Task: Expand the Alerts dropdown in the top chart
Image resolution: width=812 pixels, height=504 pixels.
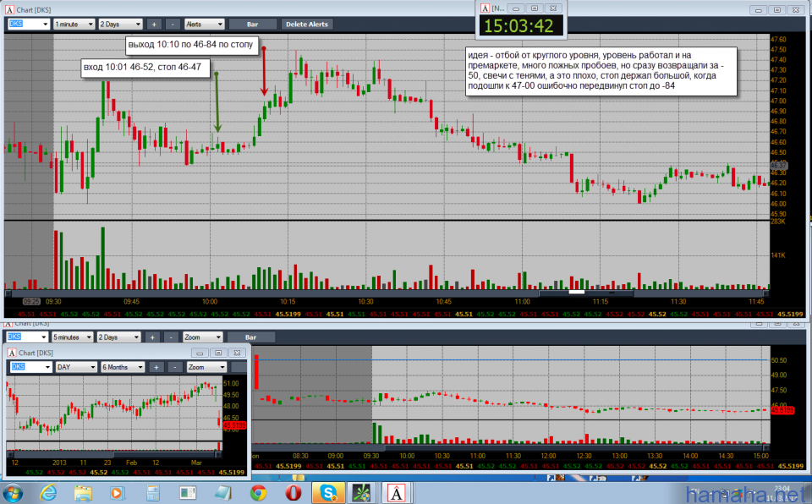Action: 204,25
